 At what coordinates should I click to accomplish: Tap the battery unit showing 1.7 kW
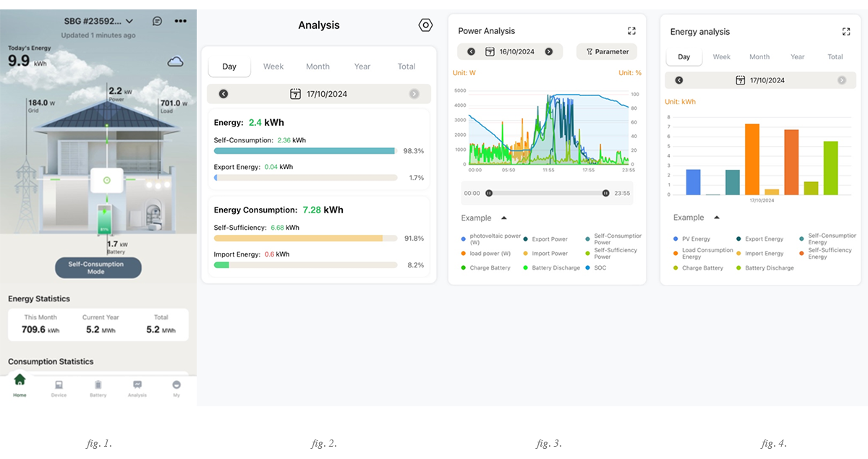point(106,220)
